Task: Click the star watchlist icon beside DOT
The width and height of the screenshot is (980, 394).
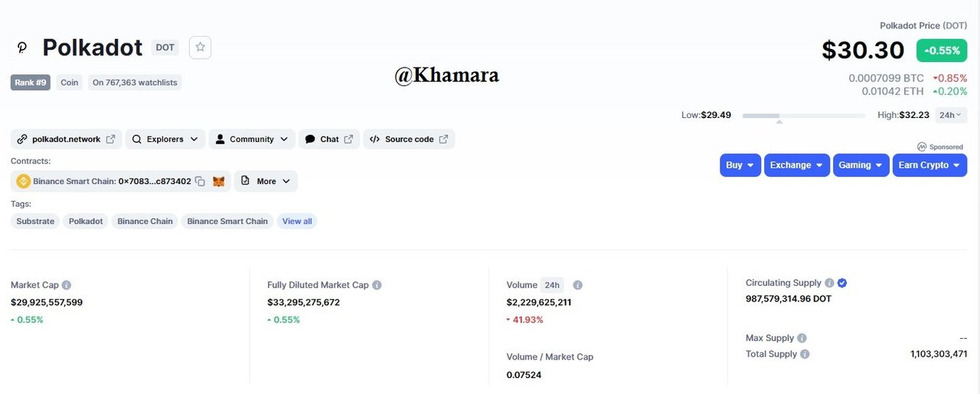Action: 200,48
